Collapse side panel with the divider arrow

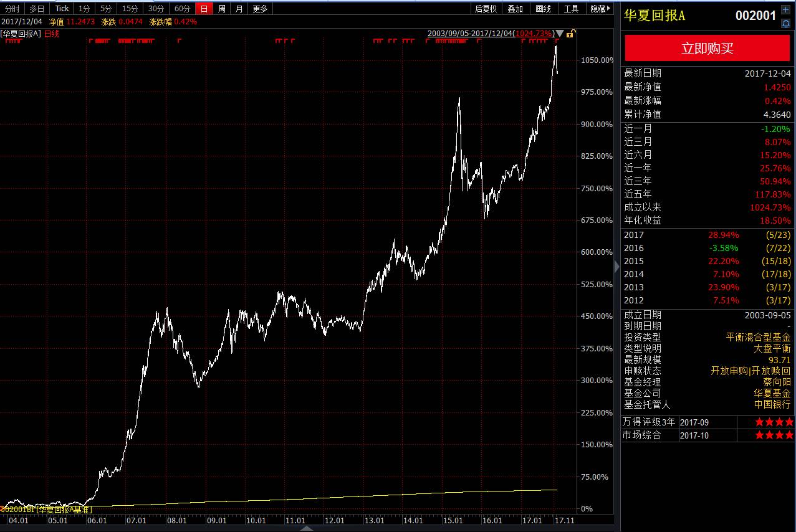click(617, 266)
